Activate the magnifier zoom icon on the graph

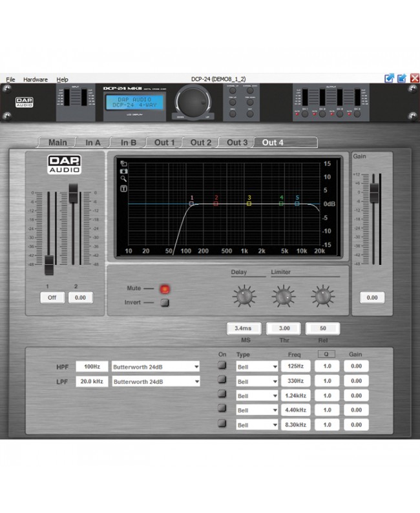pos(123,178)
